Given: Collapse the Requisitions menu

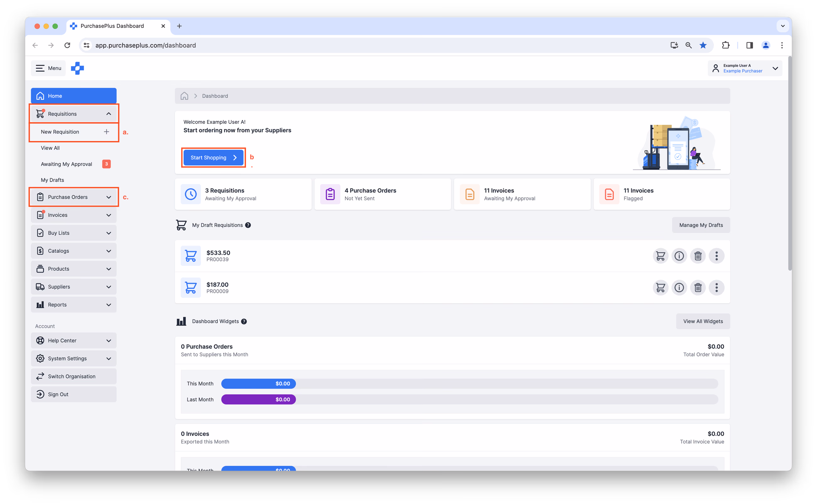Looking at the screenshot, I should (x=74, y=114).
